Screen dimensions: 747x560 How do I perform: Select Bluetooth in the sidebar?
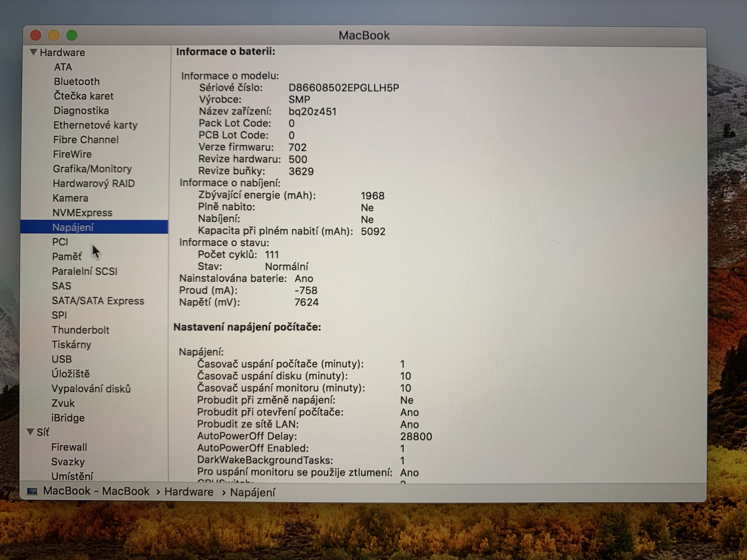click(x=77, y=81)
